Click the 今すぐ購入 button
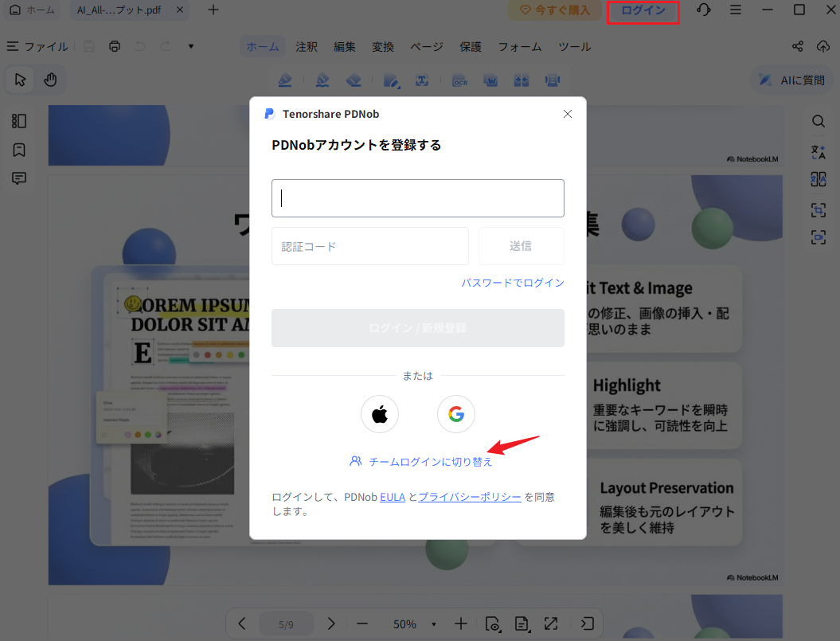Viewport: 840px width, 641px height. click(x=555, y=10)
